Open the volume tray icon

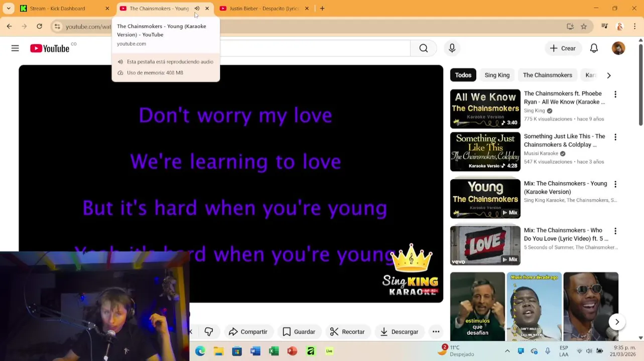tap(589, 351)
